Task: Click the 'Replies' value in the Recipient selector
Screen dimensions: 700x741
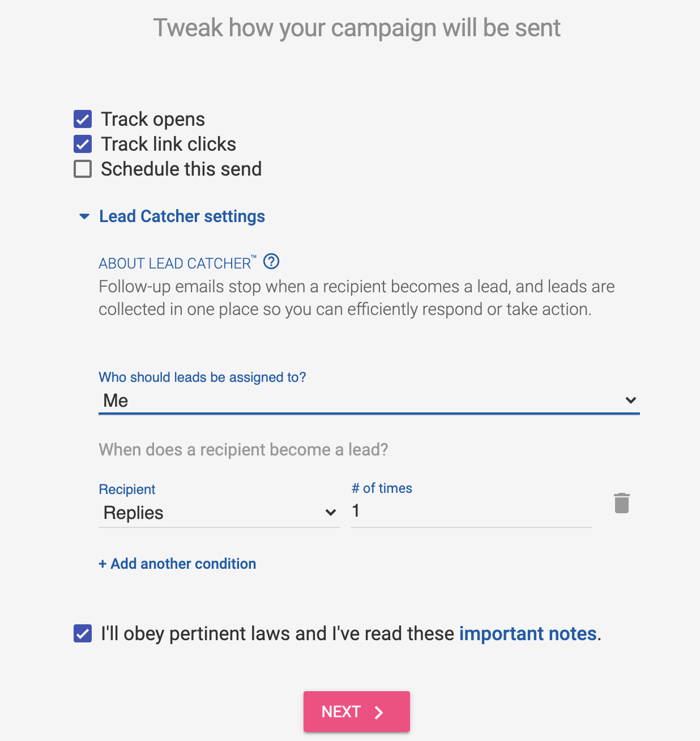Action: tap(134, 513)
